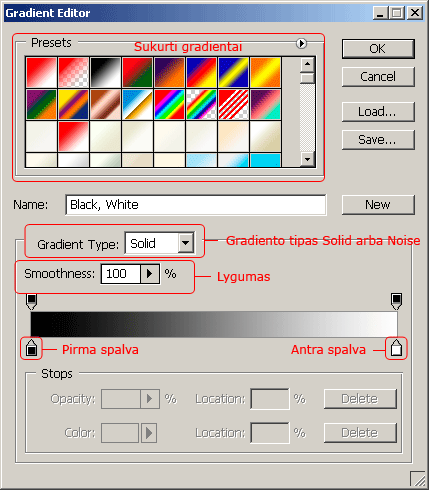Pick the copper gradient preset
The image size is (429, 490).
point(105,104)
